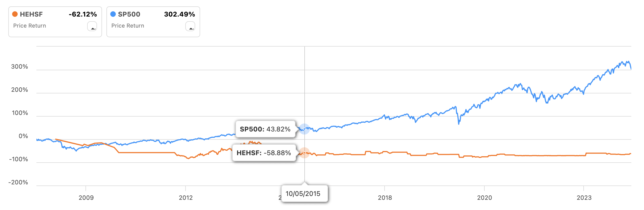Click the 2023 x-axis year label
This screenshot has height=210, width=644.
(x=584, y=198)
